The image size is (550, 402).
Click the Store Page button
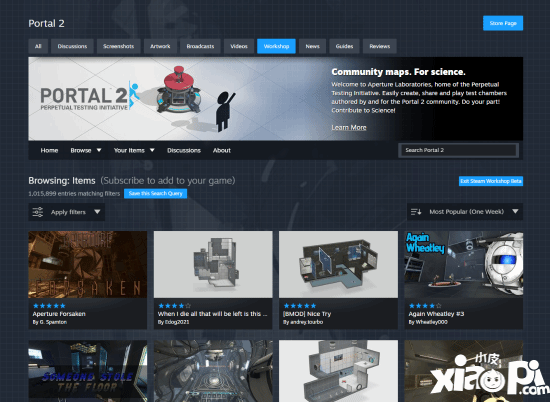tap(503, 23)
